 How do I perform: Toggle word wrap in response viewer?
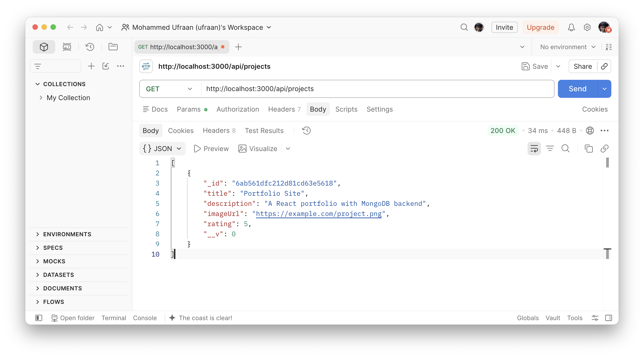(x=534, y=149)
